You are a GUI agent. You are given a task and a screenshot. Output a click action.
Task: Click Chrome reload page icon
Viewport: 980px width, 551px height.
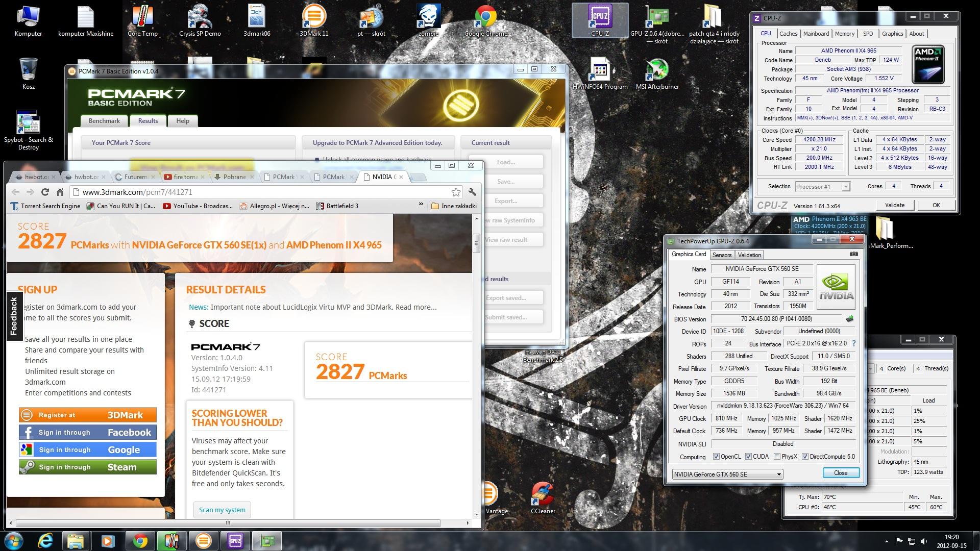(x=45, y=192)
